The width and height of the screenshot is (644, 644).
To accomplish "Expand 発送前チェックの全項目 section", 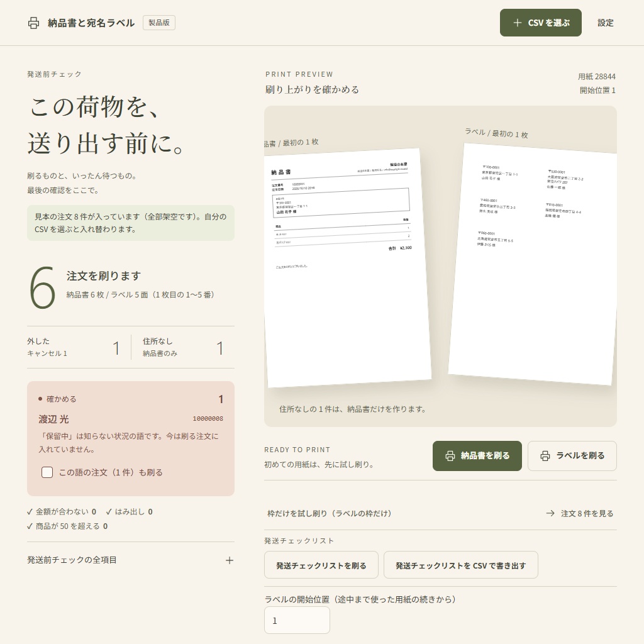I will 131,560.
